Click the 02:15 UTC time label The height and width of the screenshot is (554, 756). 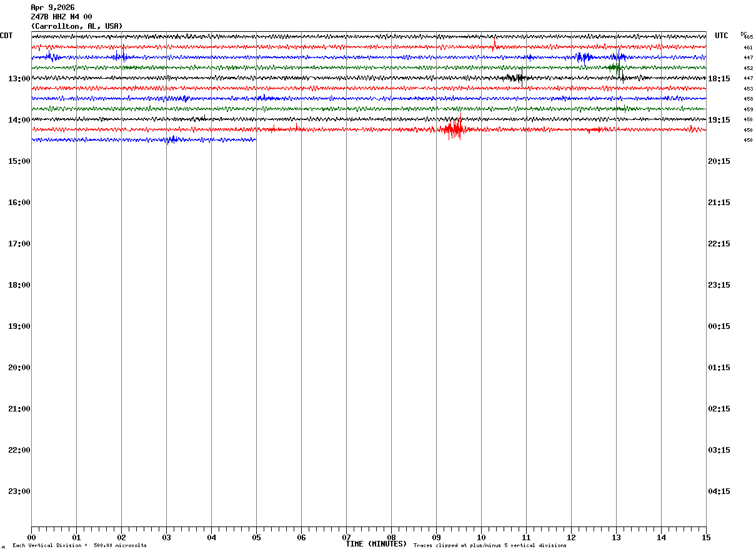719,408
